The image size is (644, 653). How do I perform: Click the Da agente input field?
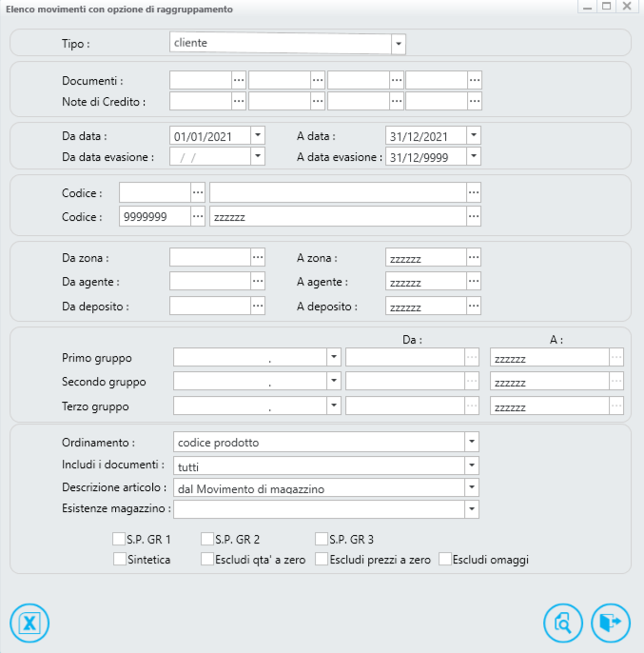[209, 282]
